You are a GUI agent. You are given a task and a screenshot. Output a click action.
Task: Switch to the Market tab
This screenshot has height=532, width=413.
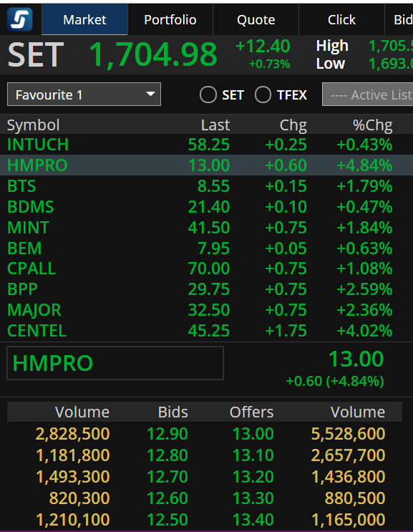point(84,19)
